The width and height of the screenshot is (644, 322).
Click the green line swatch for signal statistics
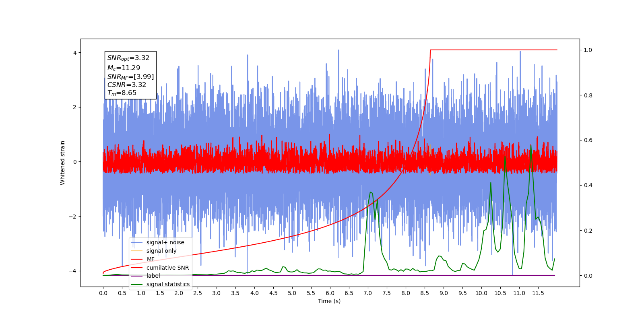pos(137,285)
